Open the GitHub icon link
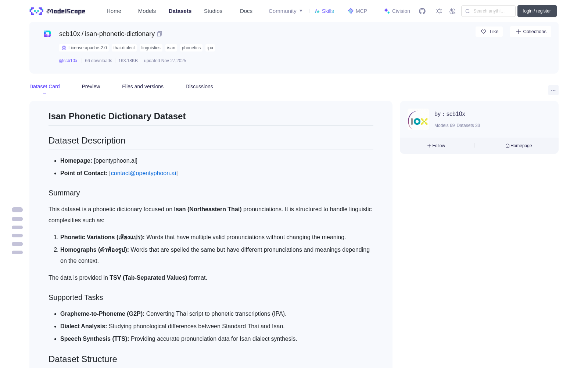This screenshot has width=588, height=368. tap(422, 11)
